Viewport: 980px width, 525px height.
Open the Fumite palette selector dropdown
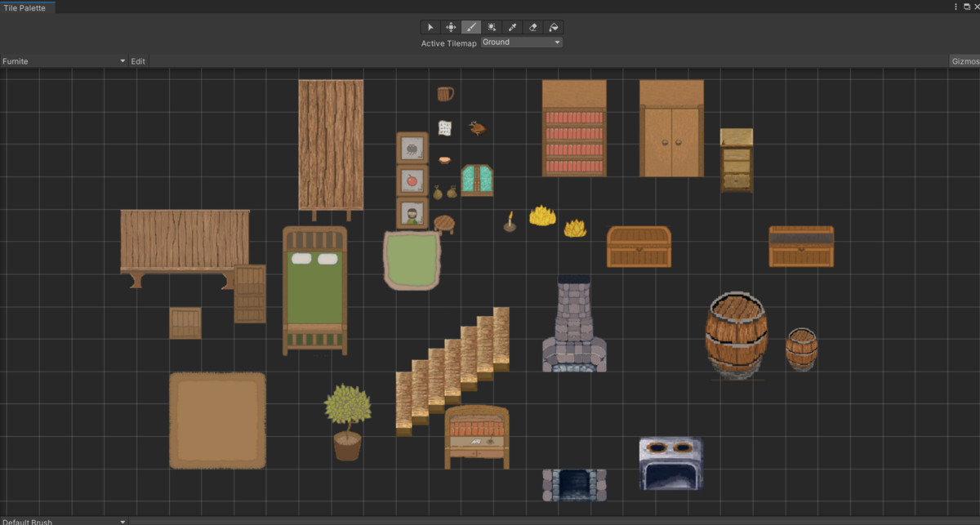pos(64,60)
